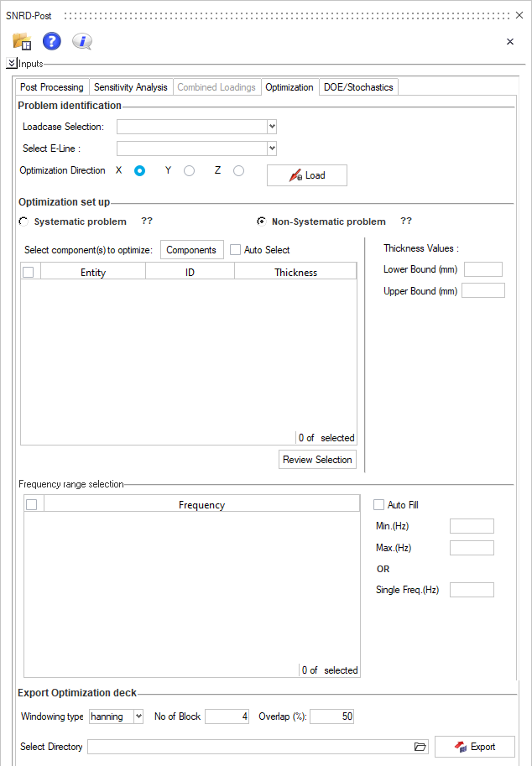Screen dimensions: 532x766
Task: Open the Loadcase Selection dropdown
Action: pyautogui.click(x=271, y=127)
